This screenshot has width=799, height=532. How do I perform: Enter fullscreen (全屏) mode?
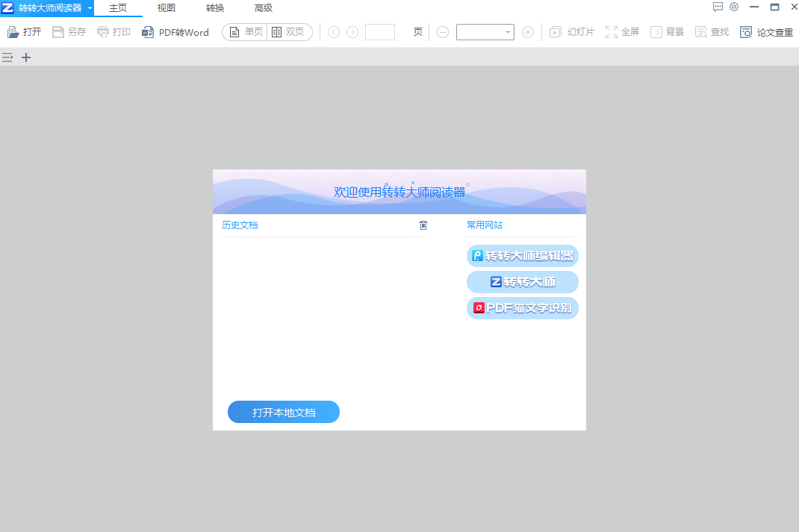pos(622,32)
